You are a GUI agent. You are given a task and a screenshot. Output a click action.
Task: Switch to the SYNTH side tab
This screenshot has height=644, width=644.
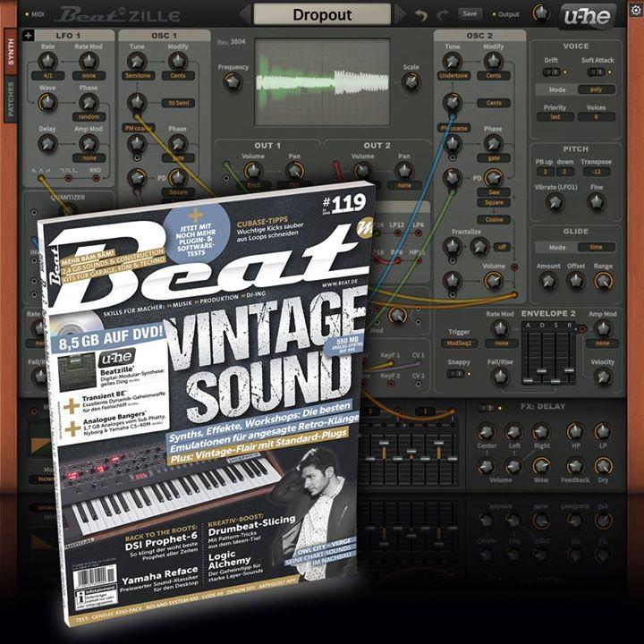click(11, 52)
